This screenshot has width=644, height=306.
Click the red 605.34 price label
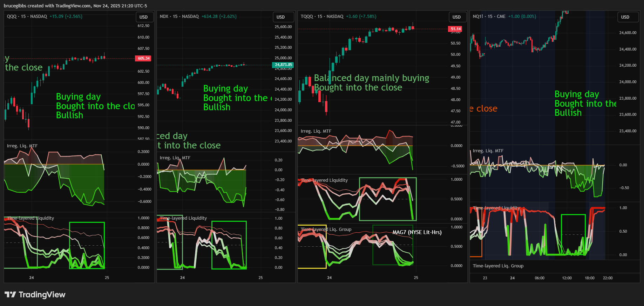tap(143, 58)
